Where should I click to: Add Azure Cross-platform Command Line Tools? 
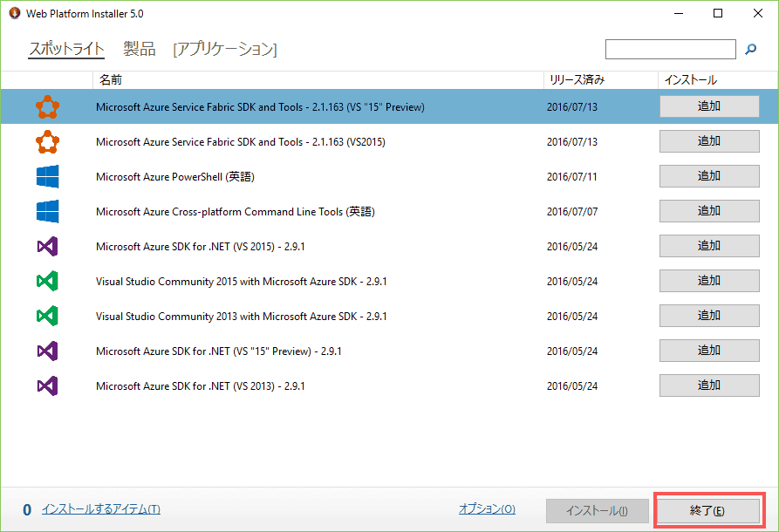pyautogui.click(x=709, y=210)
